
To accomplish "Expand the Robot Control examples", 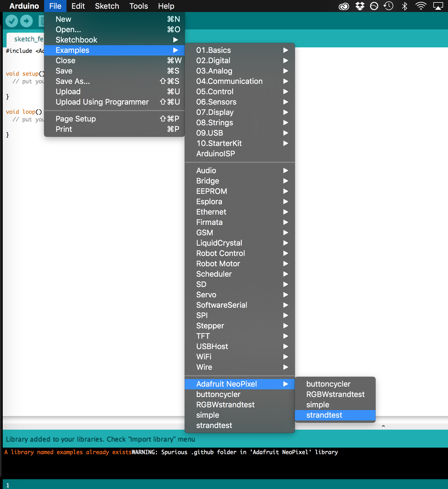I will click(240, 253).
